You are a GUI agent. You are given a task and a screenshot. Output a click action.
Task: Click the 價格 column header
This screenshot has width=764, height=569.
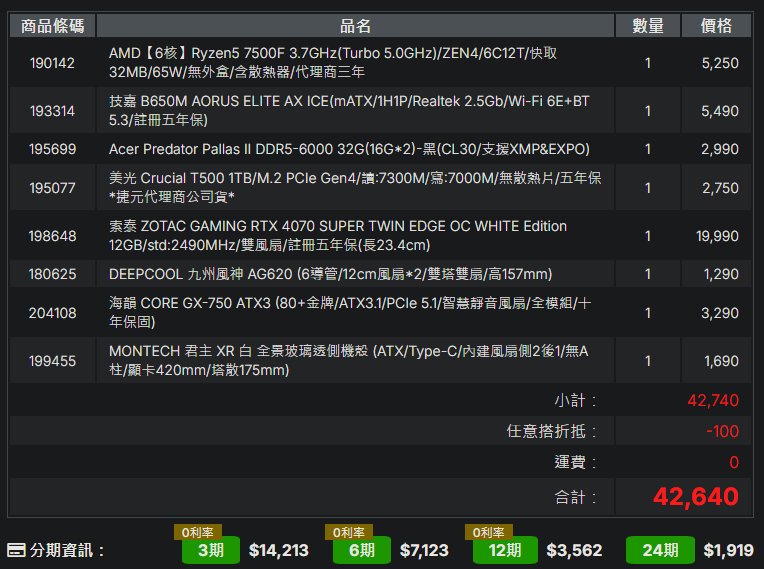pos(716,26)
